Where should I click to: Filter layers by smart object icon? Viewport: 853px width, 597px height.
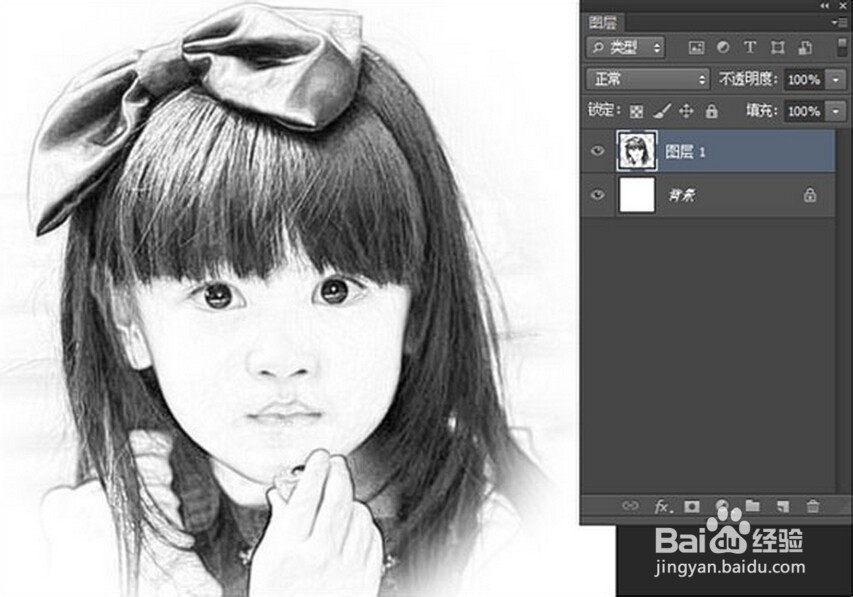click(805, 47)
